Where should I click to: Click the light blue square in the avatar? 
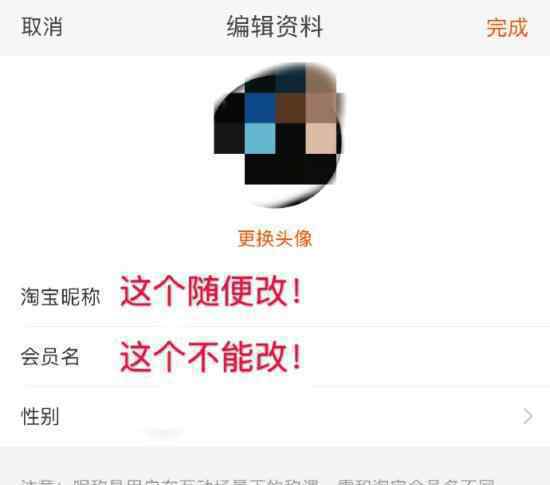click(x=260, y=138)
